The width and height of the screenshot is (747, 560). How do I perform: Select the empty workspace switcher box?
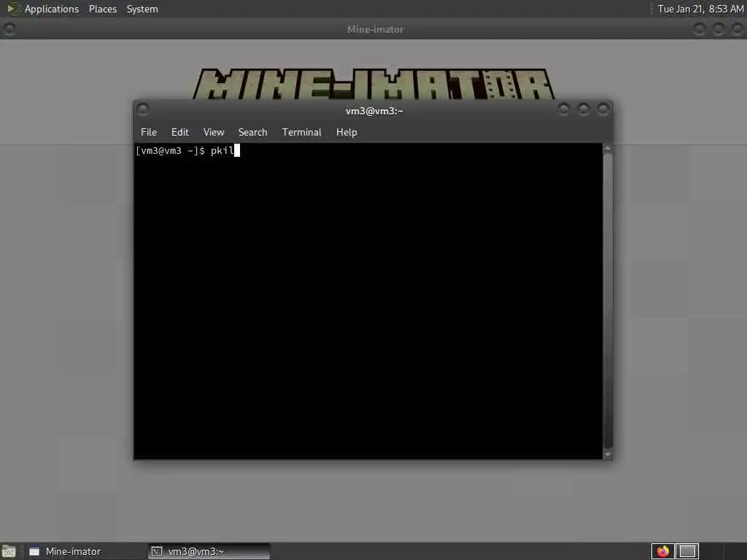pyautogui.click(x=687, y=551)
